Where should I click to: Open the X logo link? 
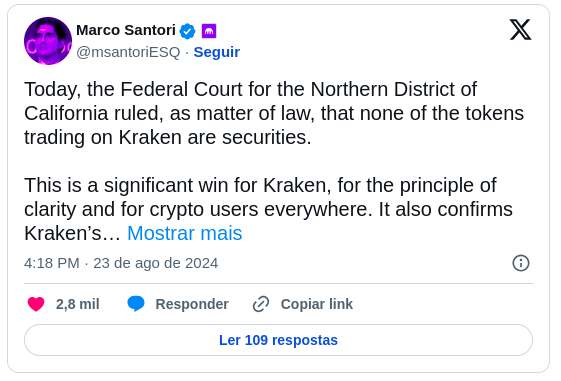pyautogui.click(x=520, y=30)
